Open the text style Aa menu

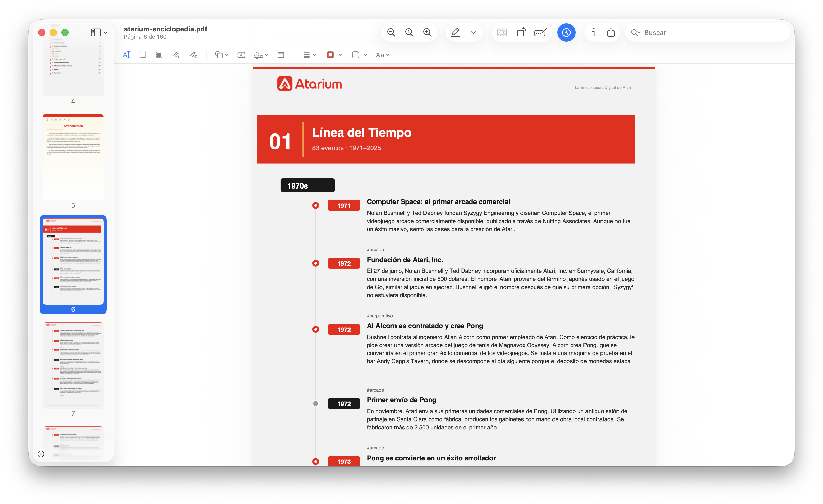click(383, 55)
